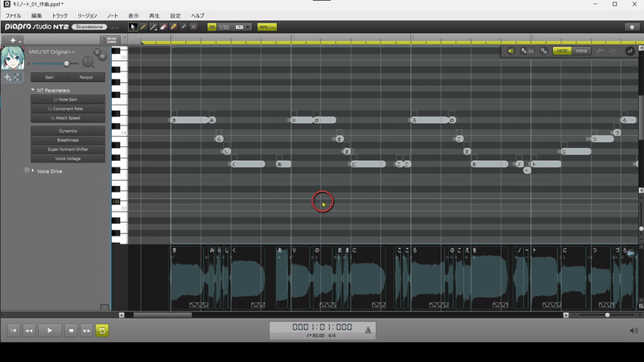Image resolution: width=644 pixels, height=362 pixels.
Task: Toggle the Voice Drive power button
Action: [x=27, y=170]
